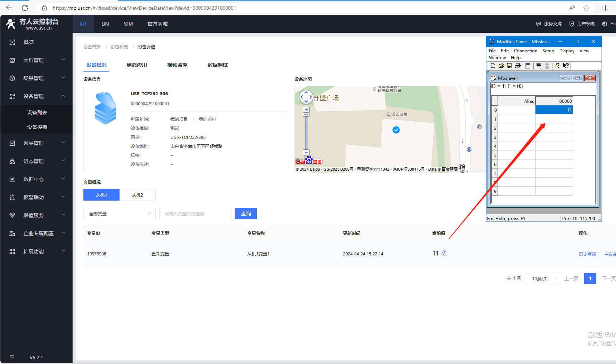Expand the 网关管理 sidebar menu
616x364 pixels.
[x=36, y=143]
